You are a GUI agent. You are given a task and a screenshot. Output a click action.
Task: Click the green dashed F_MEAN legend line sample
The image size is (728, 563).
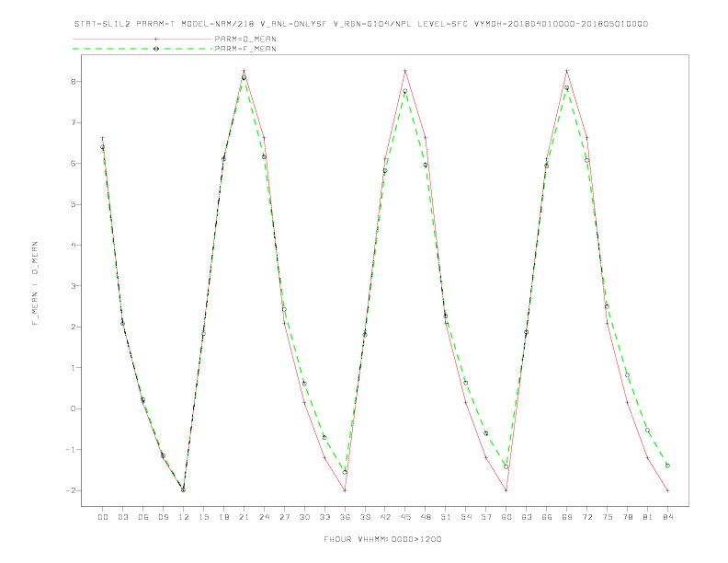pyautogui.click(x=142, y=49)
